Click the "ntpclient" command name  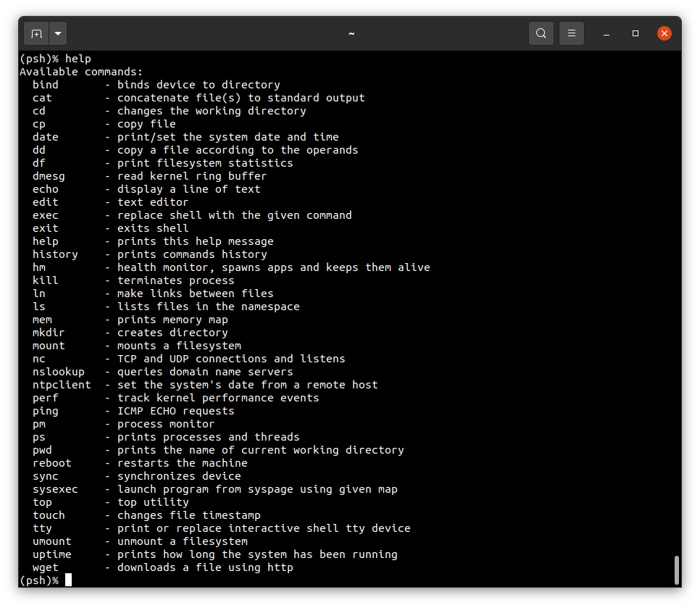[x=62, y=385]
